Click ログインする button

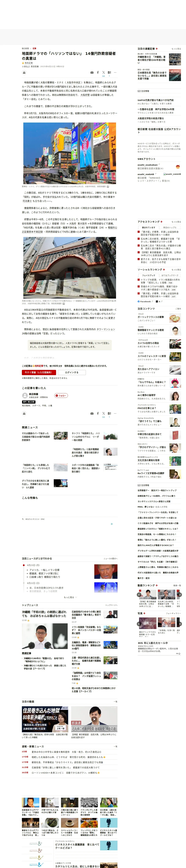click(x=72, y=372)
